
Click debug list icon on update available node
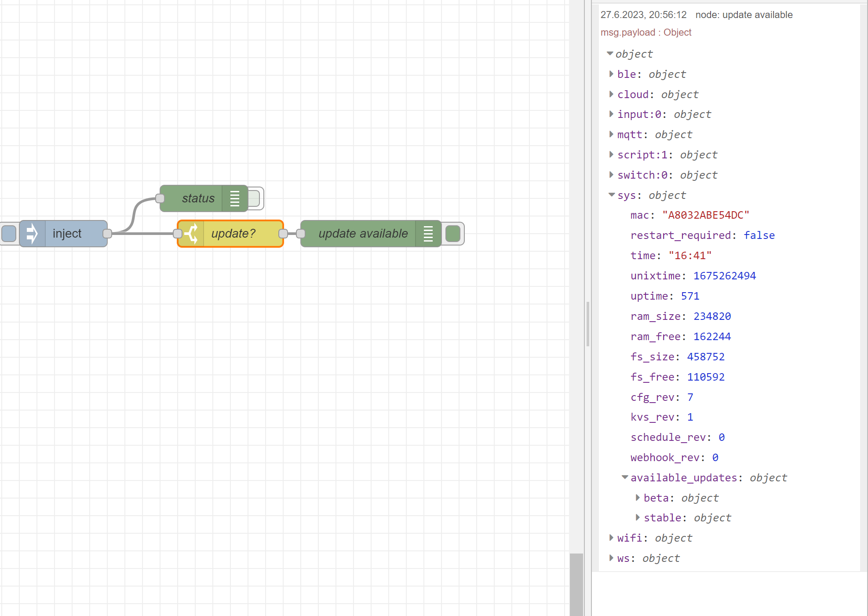[x=428, y=234]
